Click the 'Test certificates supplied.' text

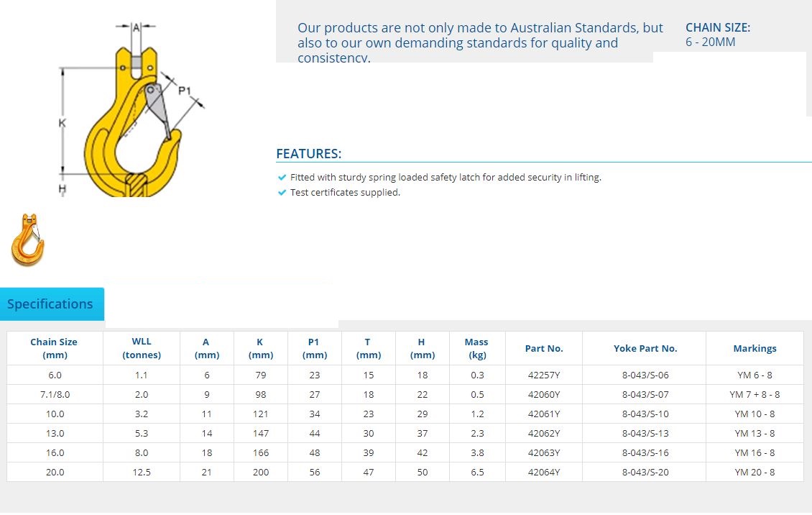(x=345, y=192)
